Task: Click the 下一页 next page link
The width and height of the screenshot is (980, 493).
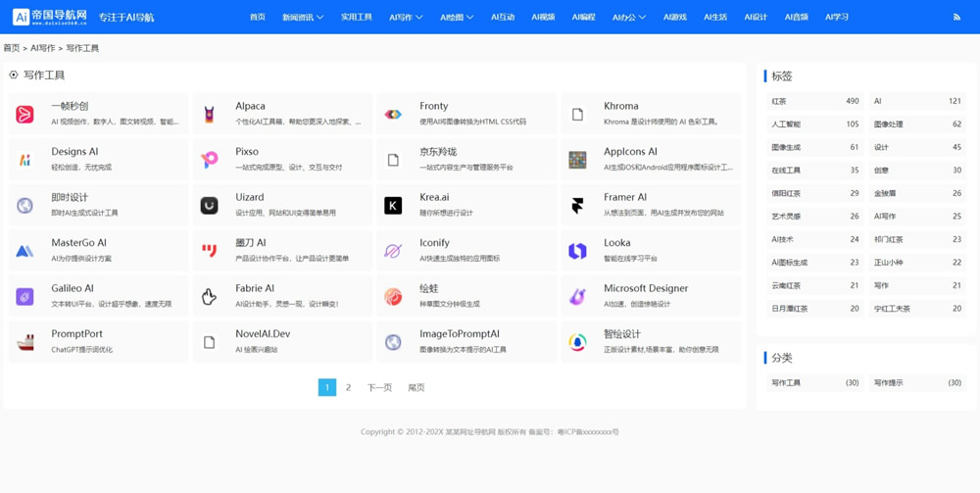Action: tap(379, 388)
